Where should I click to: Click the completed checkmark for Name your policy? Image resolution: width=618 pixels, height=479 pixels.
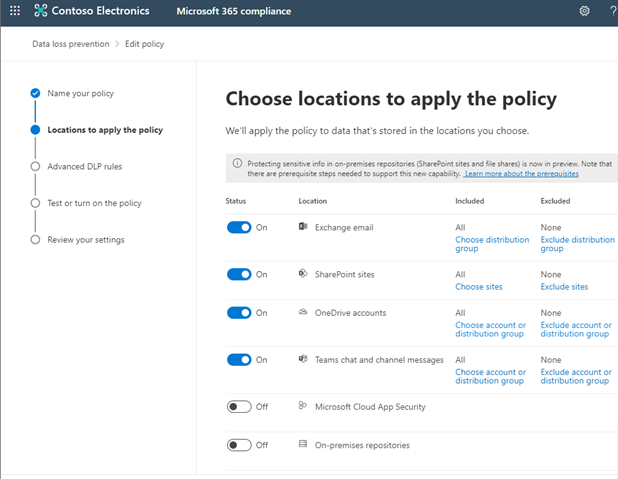tap(35, 93)
